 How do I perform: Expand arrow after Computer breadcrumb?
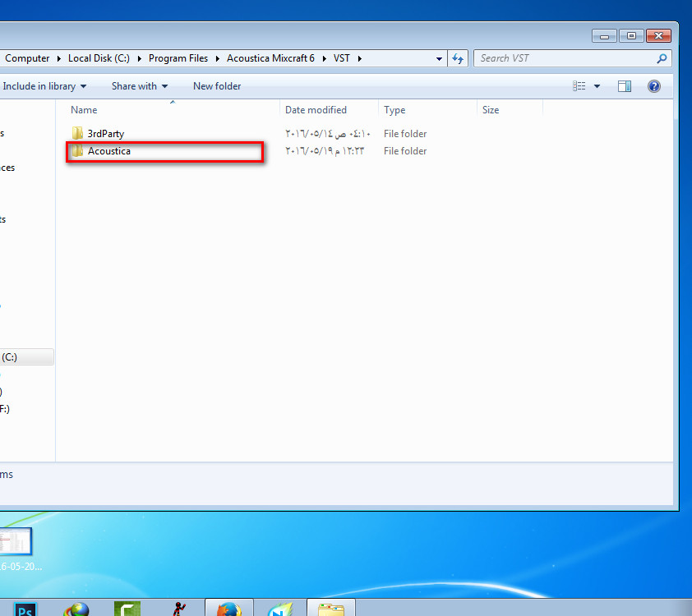pyautogui.click(x=58, y=58)
